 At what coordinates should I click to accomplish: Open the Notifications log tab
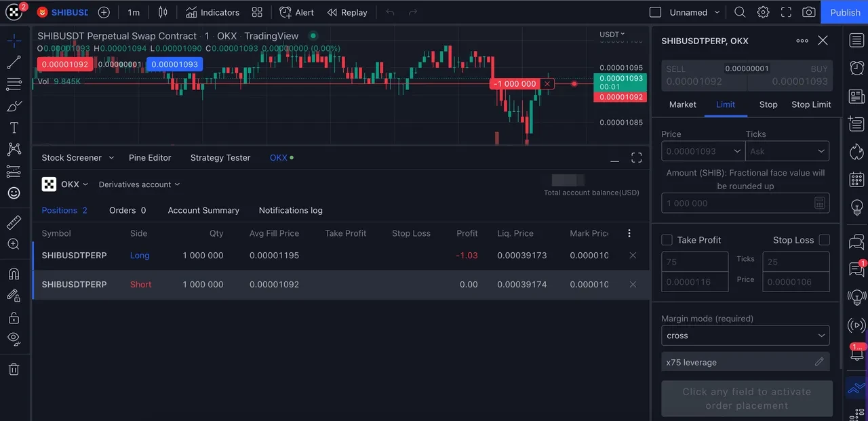point(291,210)
